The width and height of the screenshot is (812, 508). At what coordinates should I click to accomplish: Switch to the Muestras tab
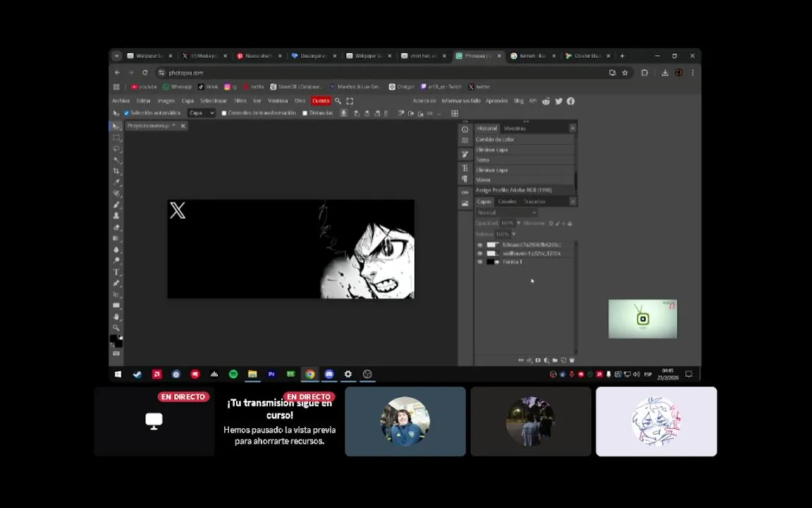515,128
